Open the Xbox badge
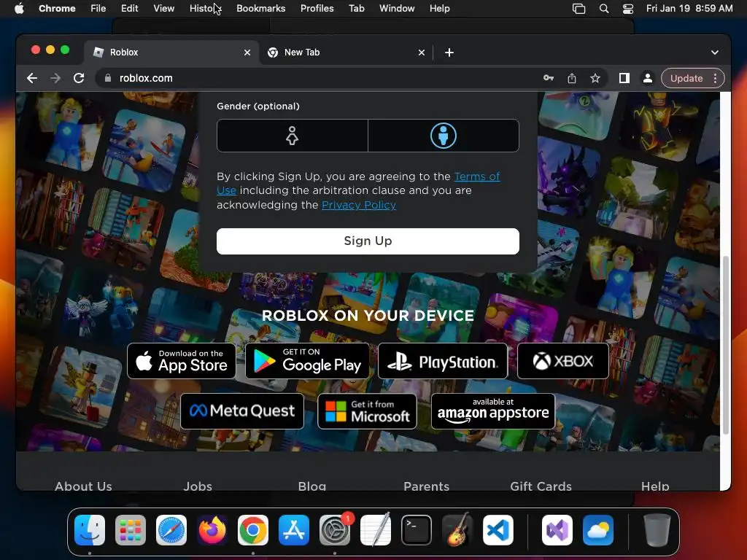 coord(563,361)
